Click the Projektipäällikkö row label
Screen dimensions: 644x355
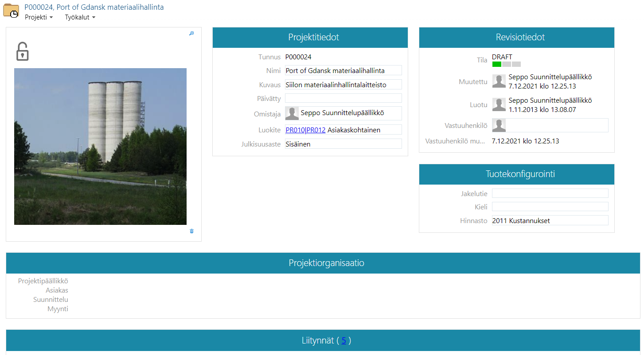tap(43, 281)
